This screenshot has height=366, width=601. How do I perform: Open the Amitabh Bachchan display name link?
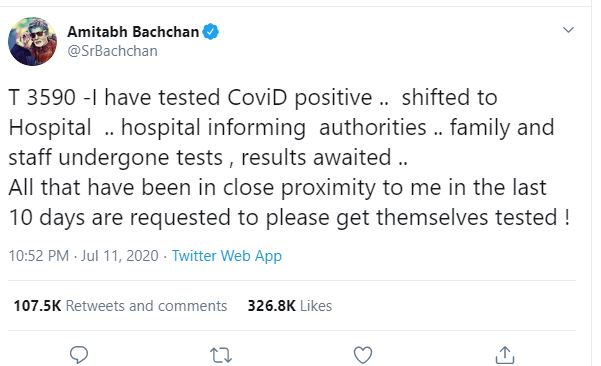tap(133, 32)
